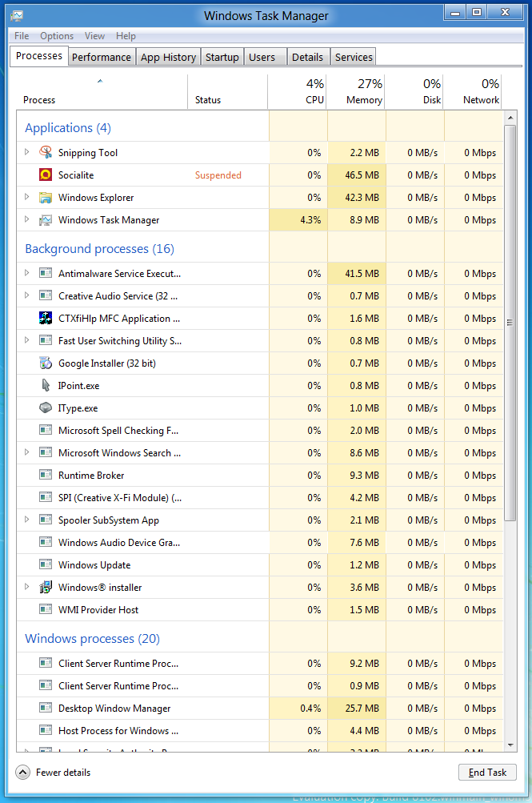Switch to the Performance tab

(102, 57)
